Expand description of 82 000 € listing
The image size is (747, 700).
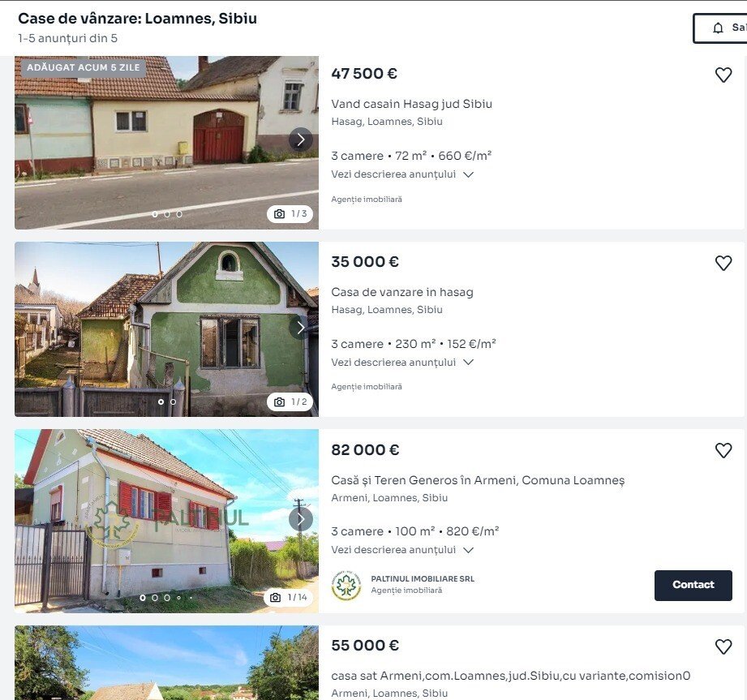pyautogui.click(x=402, y=550)
